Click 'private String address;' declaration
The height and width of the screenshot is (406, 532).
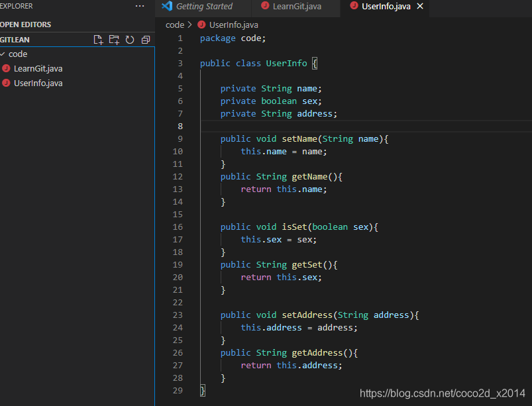[278, 114]
